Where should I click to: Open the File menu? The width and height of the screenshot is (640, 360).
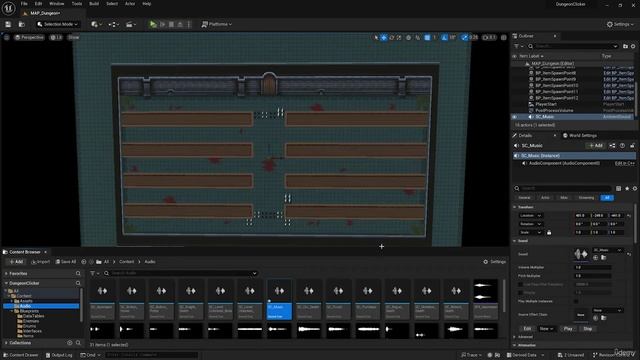point(24,4)
